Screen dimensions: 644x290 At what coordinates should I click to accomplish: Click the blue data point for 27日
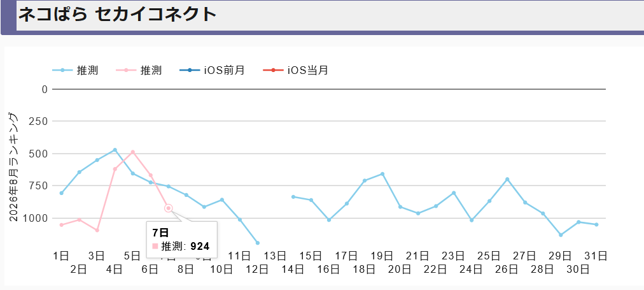tap(525, 203)
